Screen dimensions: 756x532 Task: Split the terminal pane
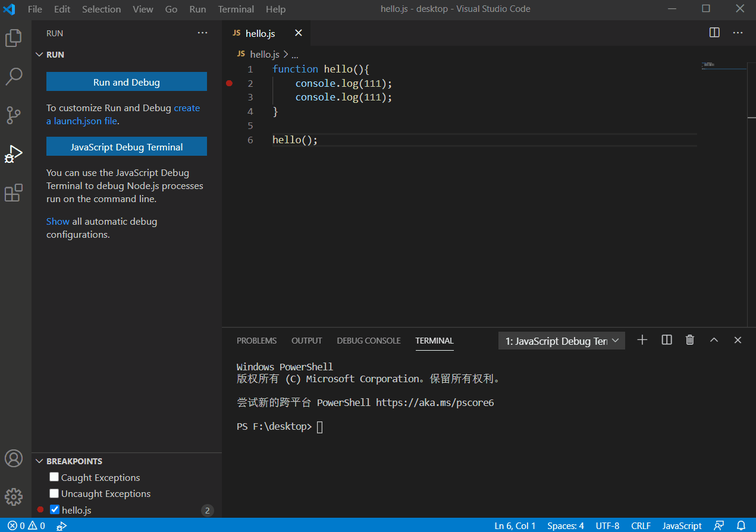point(666,339)
